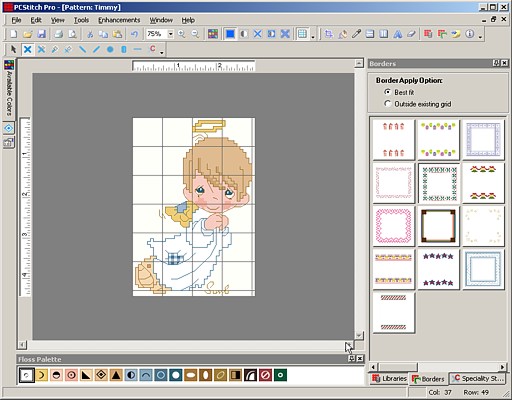
Task: Click the pattern information (i) icon
Action: [470, 34]
